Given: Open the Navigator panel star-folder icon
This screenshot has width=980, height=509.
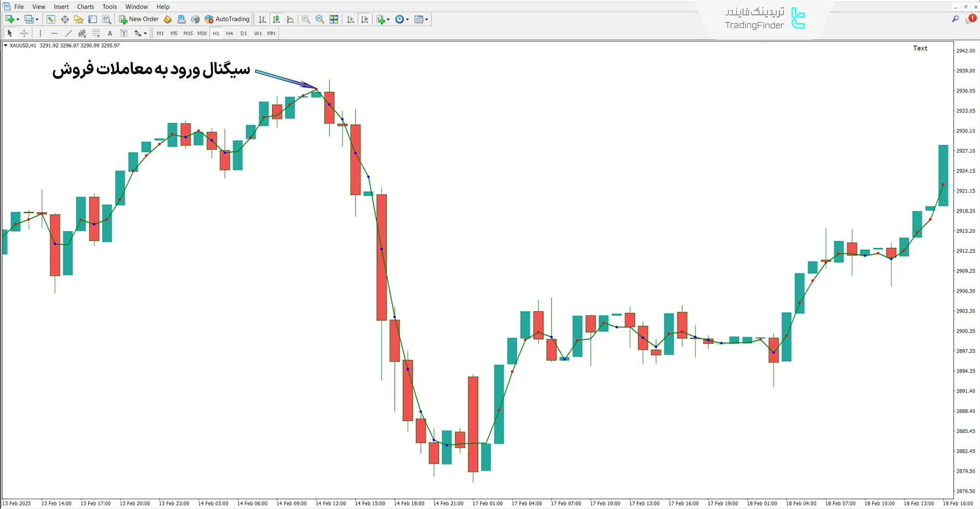Looking at the screenshot, I should [x=79, y=19].
